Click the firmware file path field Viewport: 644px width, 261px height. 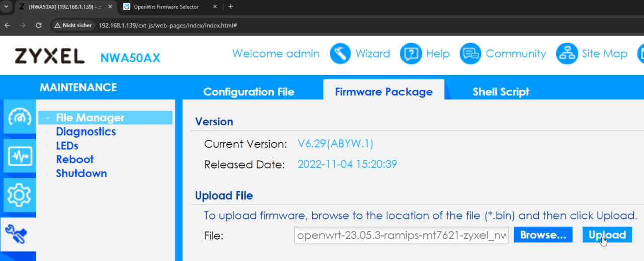(401, 235)
